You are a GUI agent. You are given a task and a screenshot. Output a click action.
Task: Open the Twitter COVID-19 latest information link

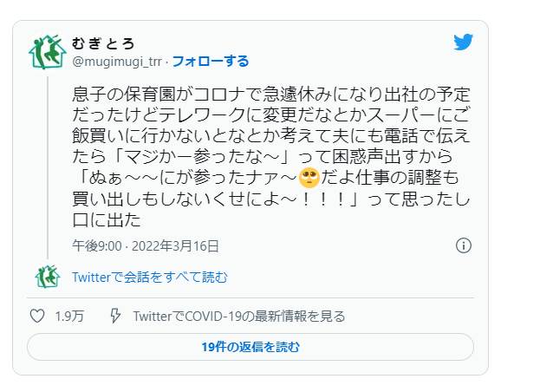tap(239, 317)
